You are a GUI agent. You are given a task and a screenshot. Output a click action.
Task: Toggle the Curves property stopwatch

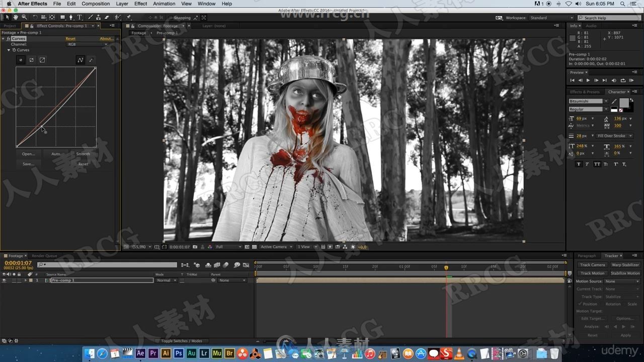pos(14,50)
